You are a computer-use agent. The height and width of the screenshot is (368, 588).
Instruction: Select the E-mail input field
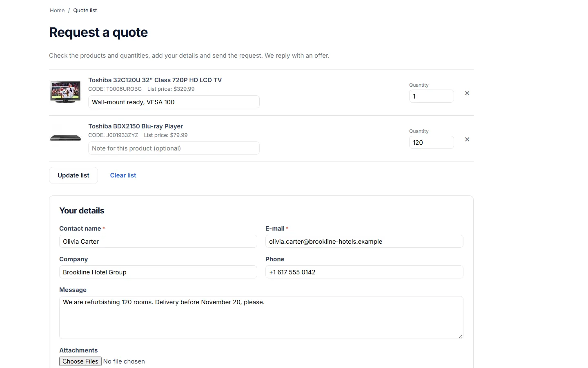click(364, 241)
